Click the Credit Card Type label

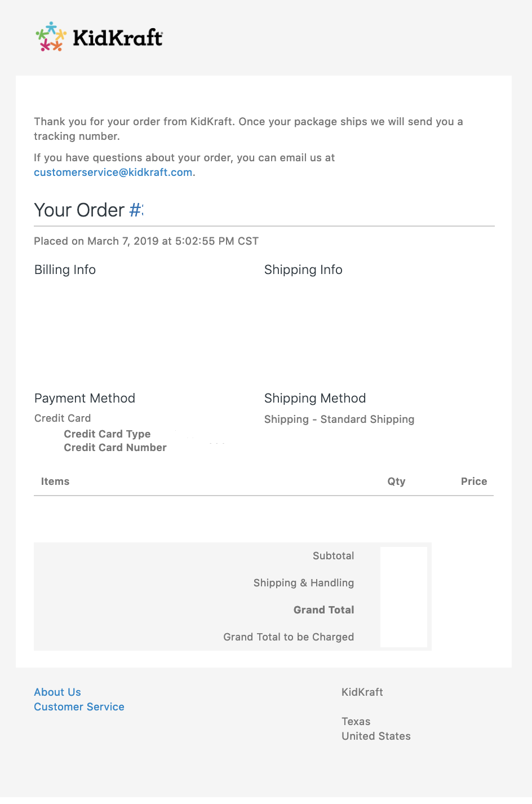[107, 434]
